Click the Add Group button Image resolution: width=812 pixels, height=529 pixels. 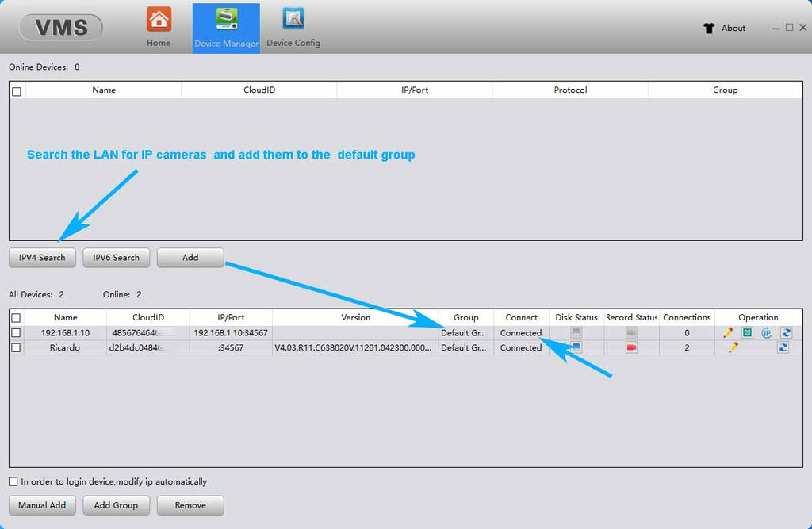pyautogui.click(x=116, y=505)
